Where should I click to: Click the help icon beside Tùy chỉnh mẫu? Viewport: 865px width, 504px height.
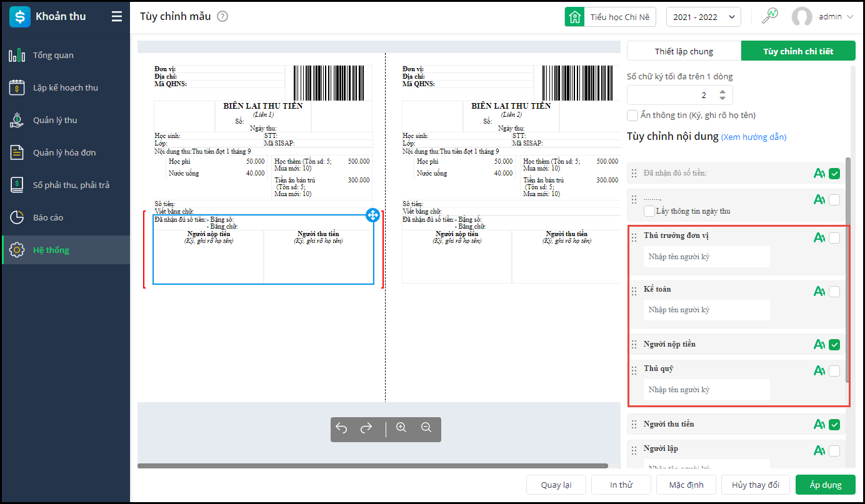[222, 16]
